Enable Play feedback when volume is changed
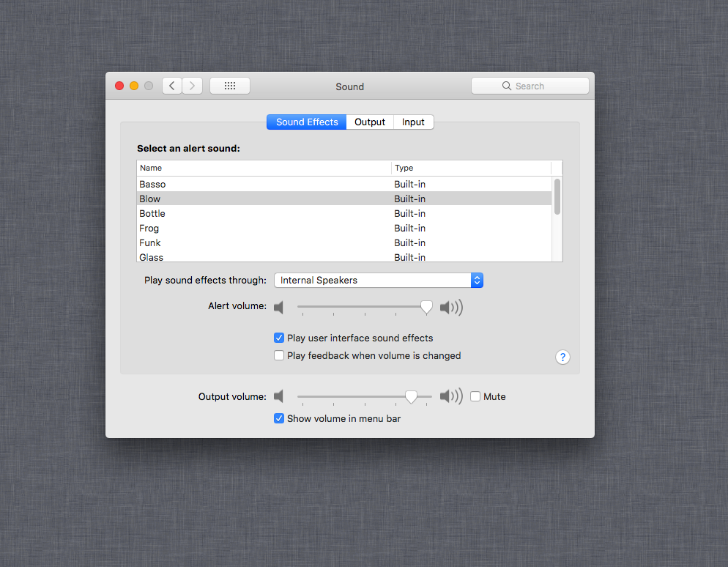Image resolution: width=728 pixels, height=567 pixels. click(x=279, y=356)
